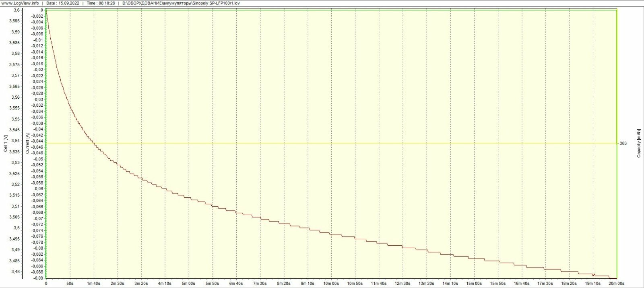Screen dimensions: 644x288
Task: Select the 14m 10s time axis label
Action: 450,284
